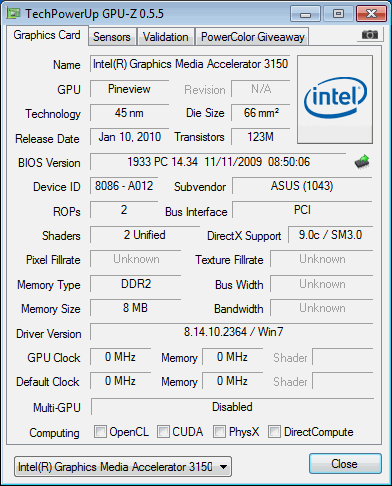Maximize the GPU-Z window
Screen dimensions: 392x486
coord(338,14)
